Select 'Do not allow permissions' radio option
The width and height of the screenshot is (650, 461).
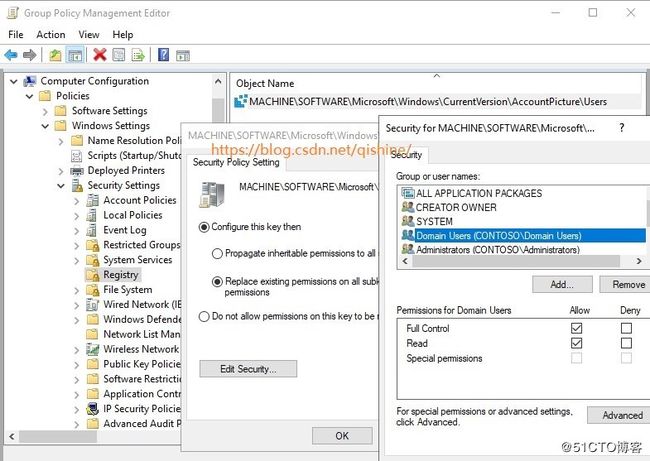205,316
